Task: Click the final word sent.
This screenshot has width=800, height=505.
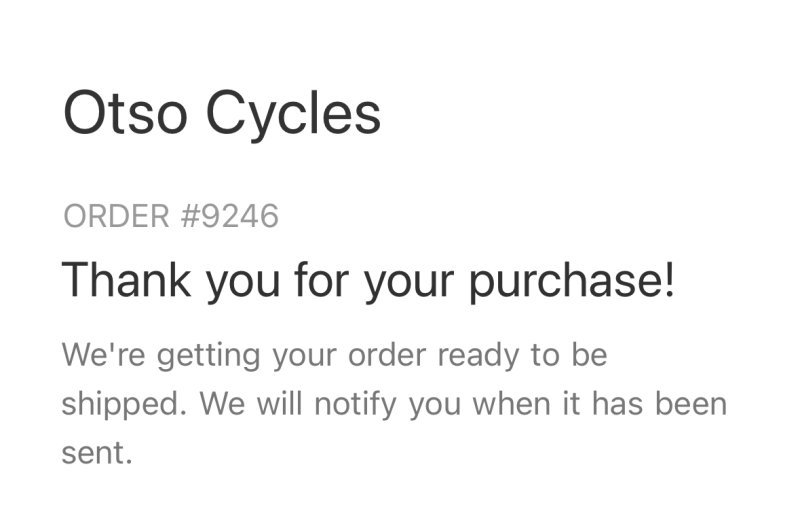Action: (x=96, y=453)
